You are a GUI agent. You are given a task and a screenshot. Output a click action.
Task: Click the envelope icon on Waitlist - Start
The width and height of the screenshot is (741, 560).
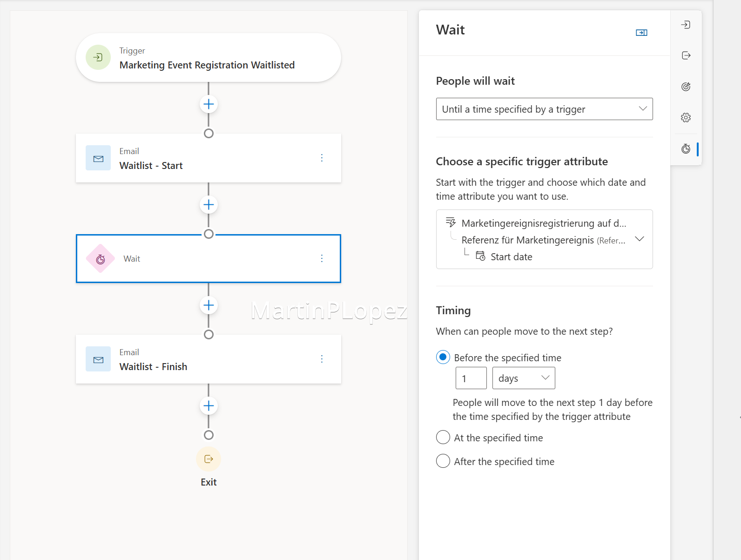click(x=98, y=158)
